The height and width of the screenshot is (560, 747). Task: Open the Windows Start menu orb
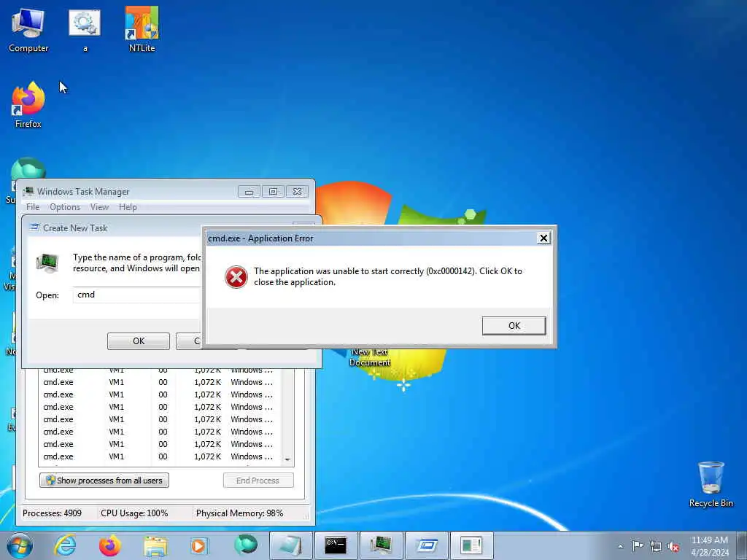pyautogui.click(x=20, y=545)
